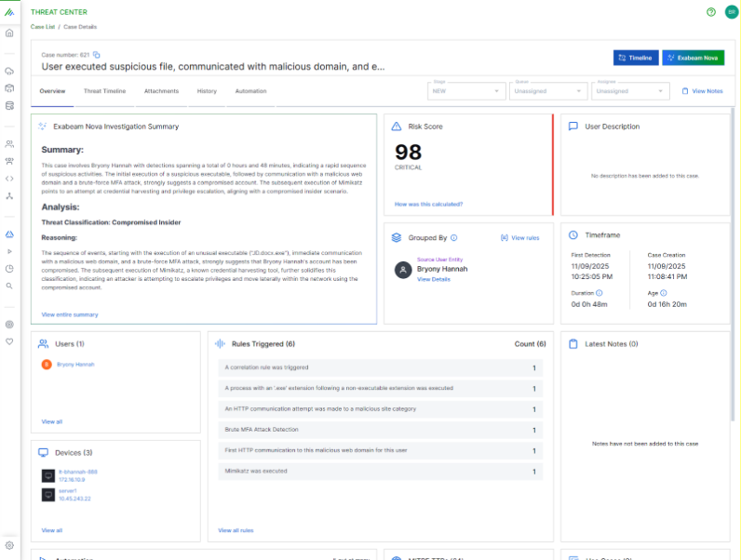Open the Threat Center sidebar icon

[x=9, y=234]
